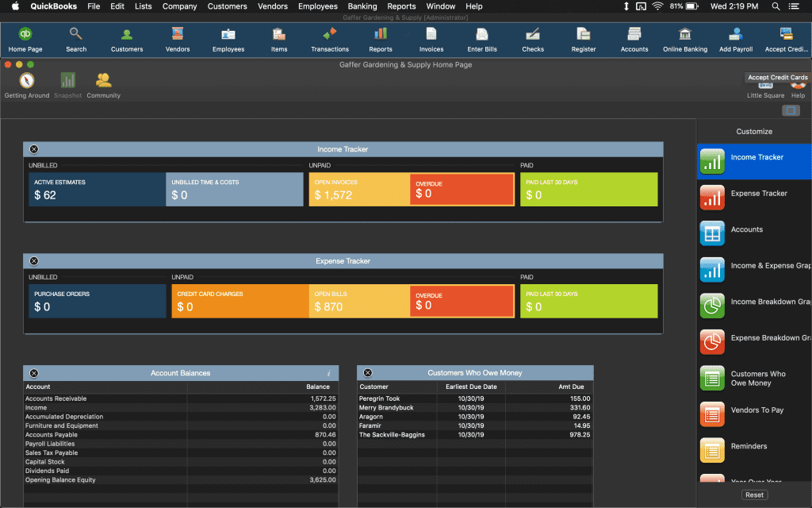Screen dimensions: 812x508
Task: Click the Add Payroll toolbar icon
Action: point(736,40)
